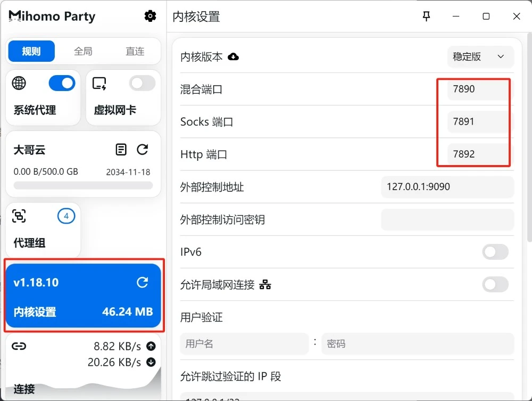The width and height of the screenshot is (532, 401).
Task: Click the globe icon on 系统代理 card
Action: tap(19, 83)
